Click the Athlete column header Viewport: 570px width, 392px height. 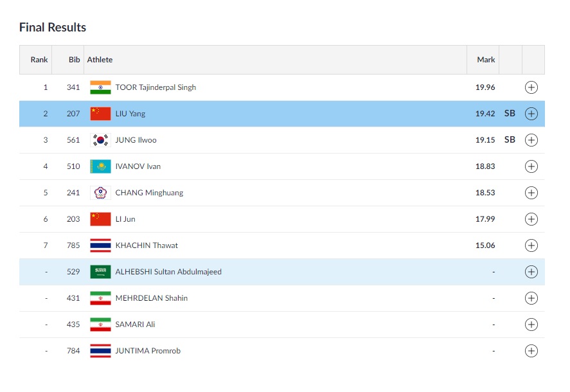coord(100,60)
